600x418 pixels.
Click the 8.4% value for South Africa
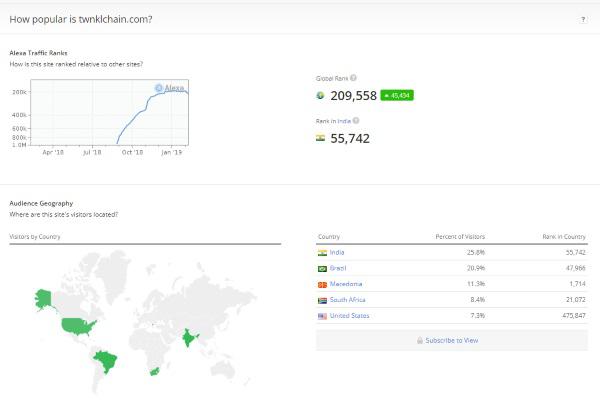[x=478, y=300]
